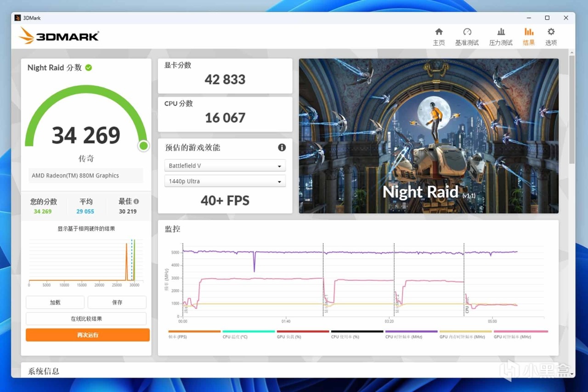
Task: Open 选项 settings gear tab
Action: point(551,37)
